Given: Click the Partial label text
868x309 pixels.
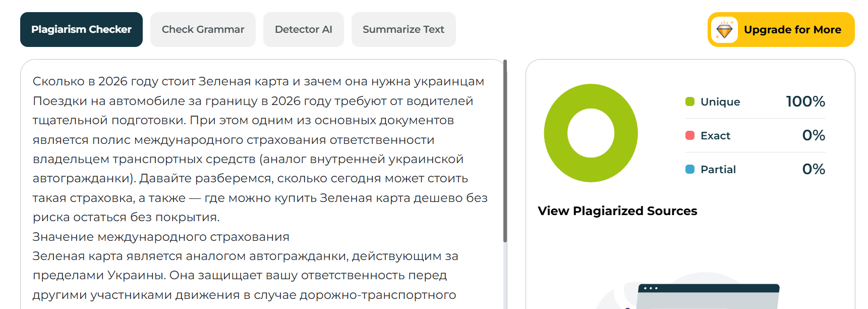Looking at the screenshot, I should point(718,170).
